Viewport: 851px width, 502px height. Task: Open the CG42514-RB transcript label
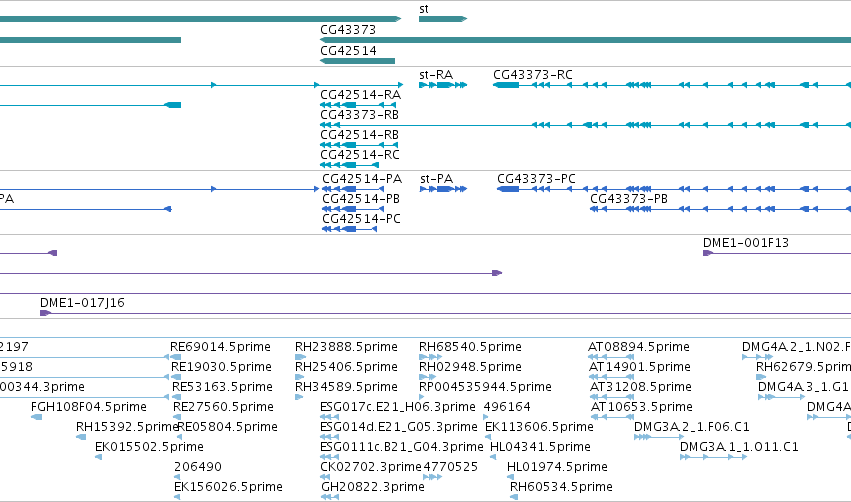(x=360, y=135)
